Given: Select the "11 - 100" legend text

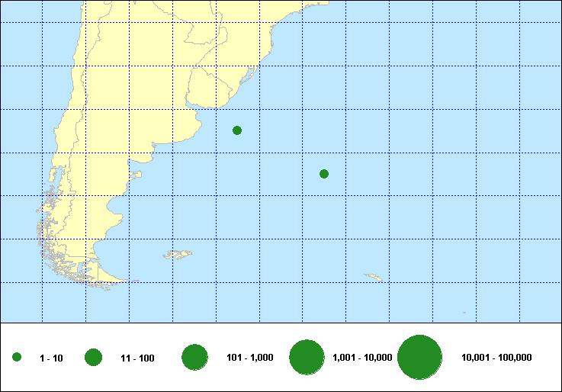Looking at the screenshot, I should point(137,358).
